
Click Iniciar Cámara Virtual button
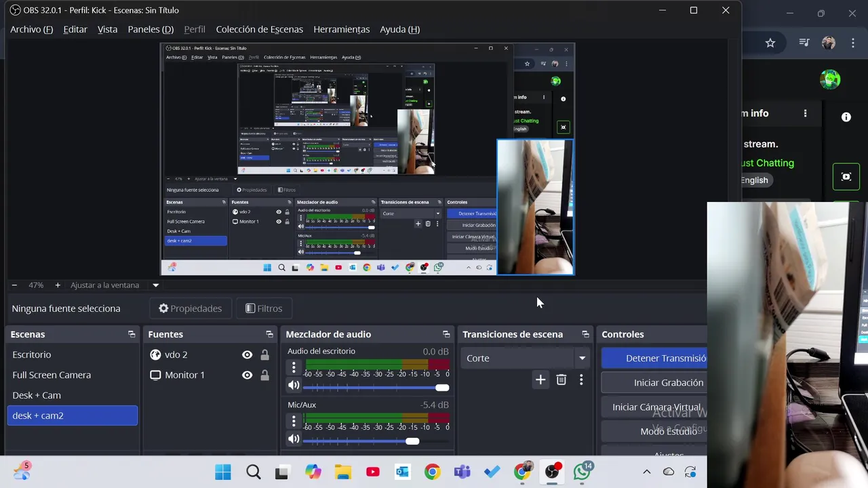click(654, 407)
